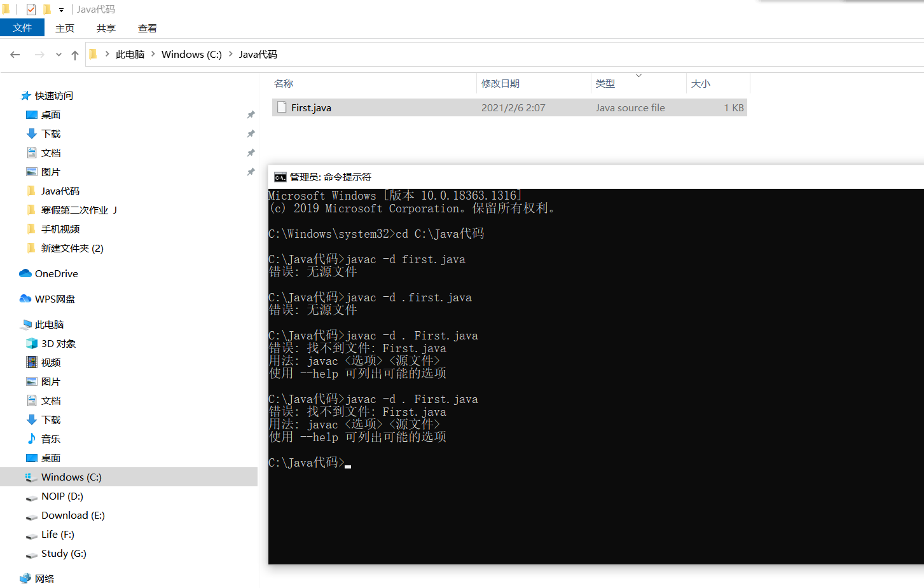Open Download (E:) drive
This screenshot has width=924, height=588.
pos(73,515)
